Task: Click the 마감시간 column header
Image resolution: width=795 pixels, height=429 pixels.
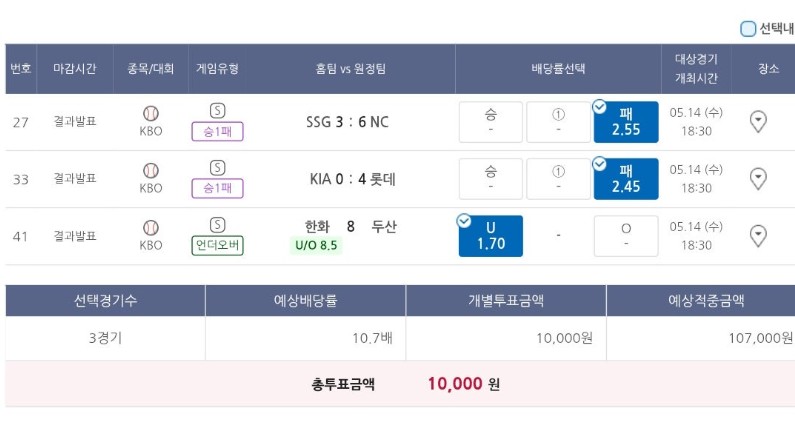Action: click(75, 68)
